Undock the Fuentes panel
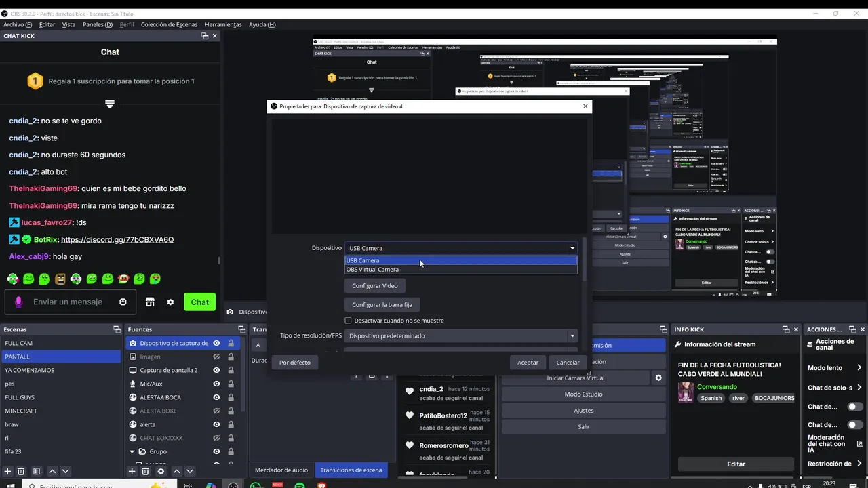The height and width of the screenshot is (488, 868). [x=241, y=329]
